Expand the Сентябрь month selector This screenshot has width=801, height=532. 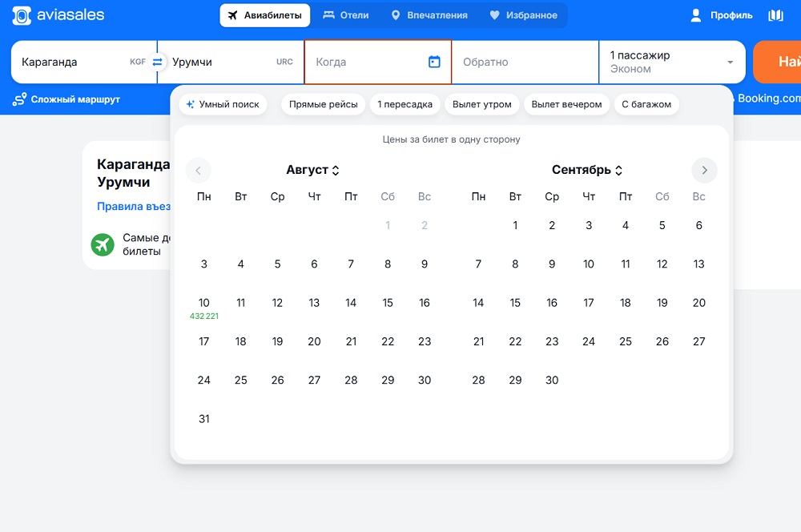[x=587, y=170]
